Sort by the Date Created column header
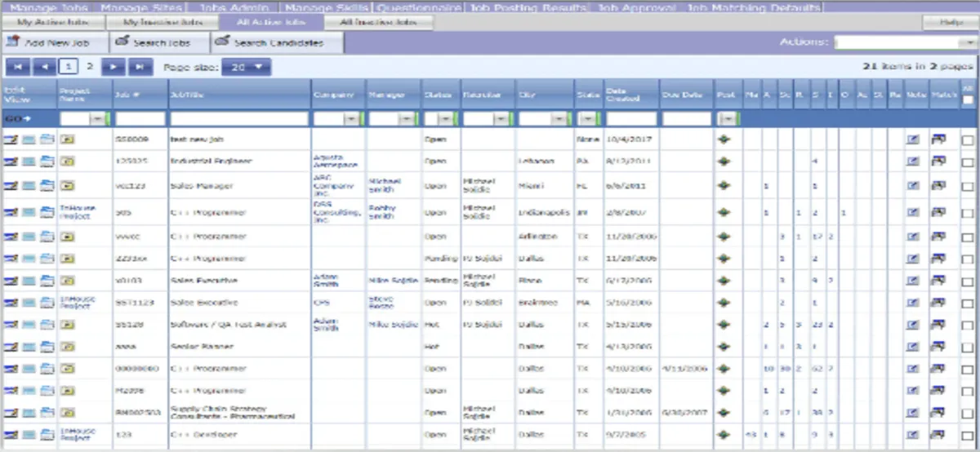The width and height of the screenshot is (980, 452). pos(623,95)
